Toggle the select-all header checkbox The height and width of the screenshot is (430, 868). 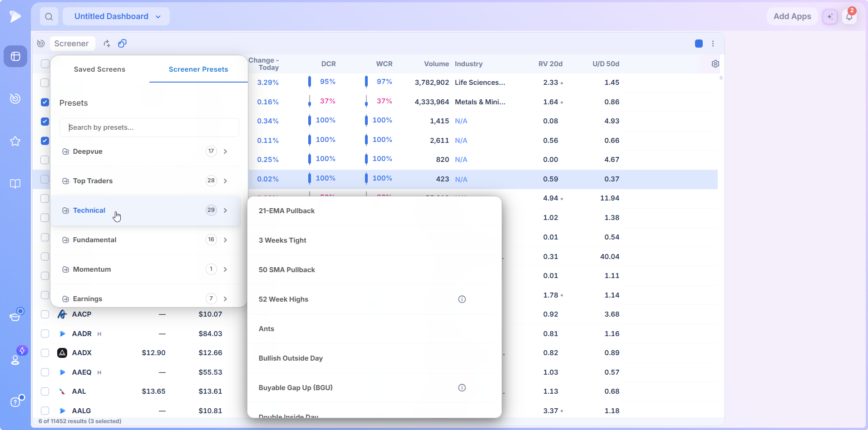pyautogui.click(x=45, y=64)
